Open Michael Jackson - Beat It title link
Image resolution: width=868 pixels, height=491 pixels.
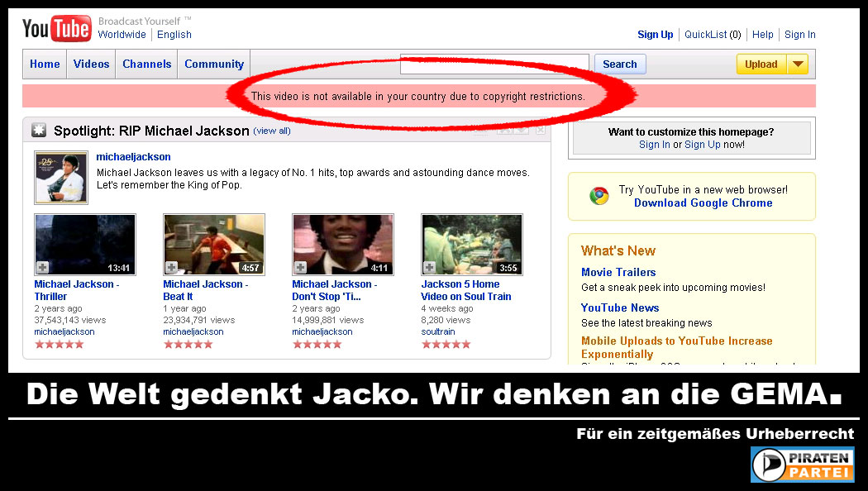(205, 290)
